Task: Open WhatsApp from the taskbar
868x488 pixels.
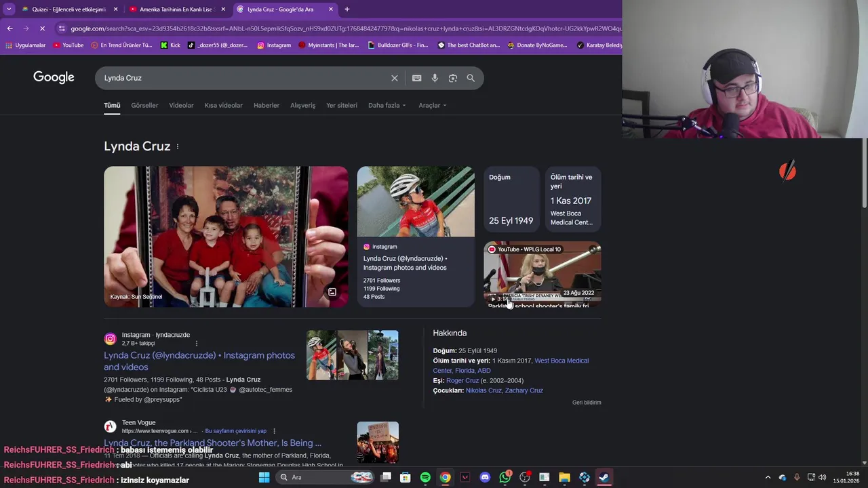Action: click(505, 477)
